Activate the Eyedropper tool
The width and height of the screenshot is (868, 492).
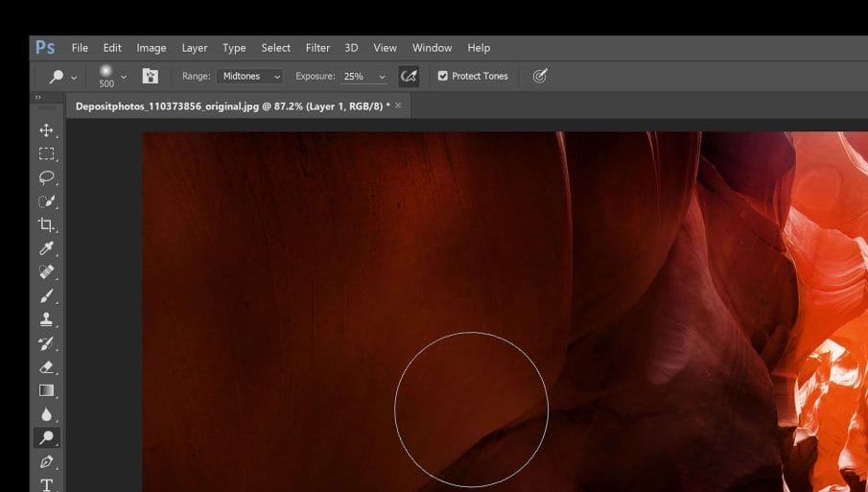(x=46, y=248)
